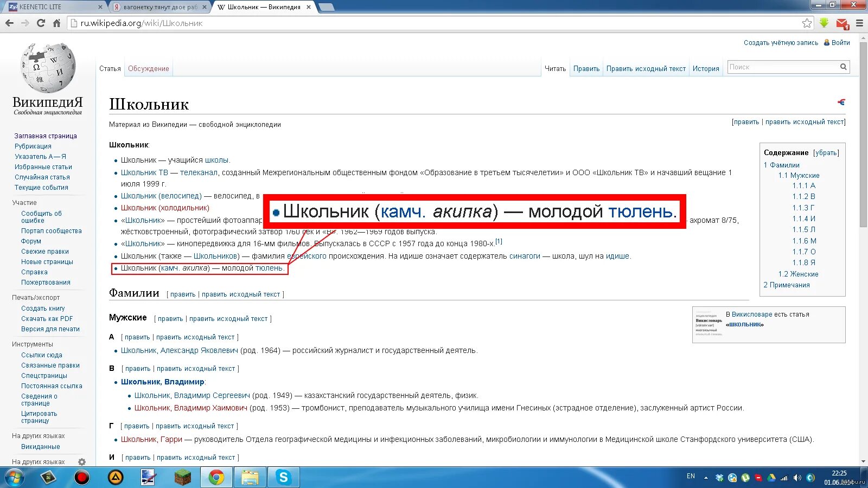868x488 pixels.
Task: Open the Windows Start orb
Action: [x=15, y=478]
